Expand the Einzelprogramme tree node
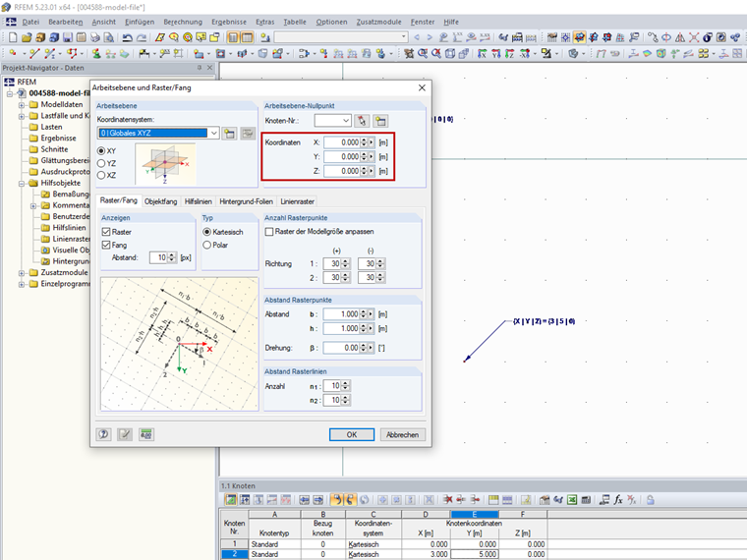Viewport: 747px width, 560px height. pos(22,284)
